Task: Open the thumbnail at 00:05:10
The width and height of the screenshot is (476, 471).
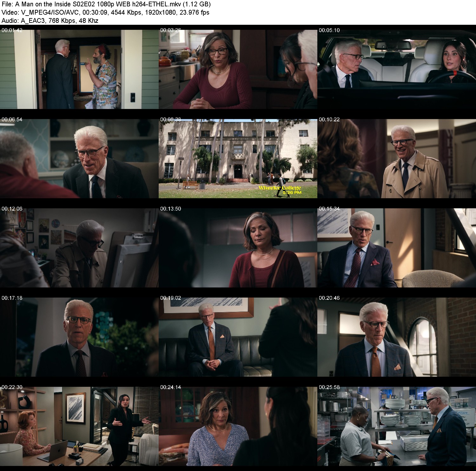Action: click(x=397, y=69)
